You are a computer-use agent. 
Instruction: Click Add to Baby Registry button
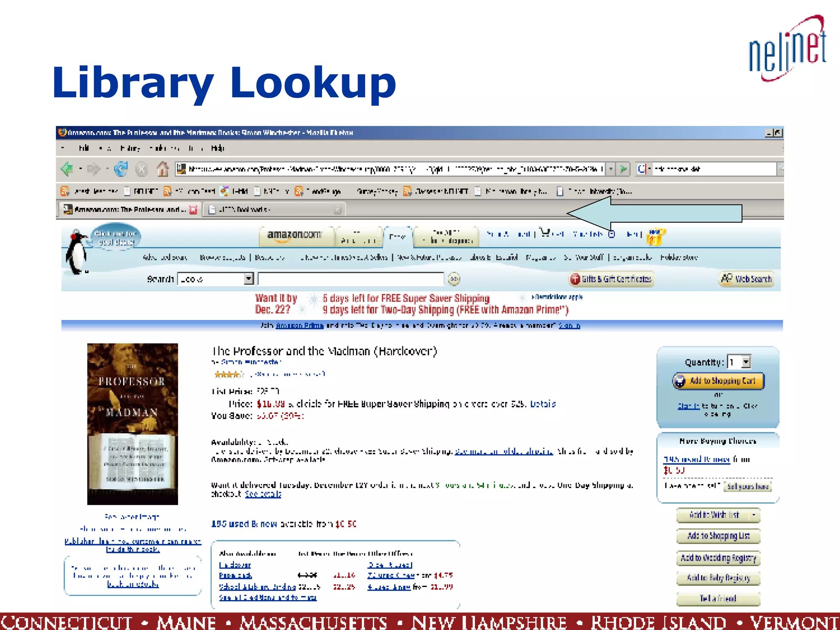coord(718,578)
